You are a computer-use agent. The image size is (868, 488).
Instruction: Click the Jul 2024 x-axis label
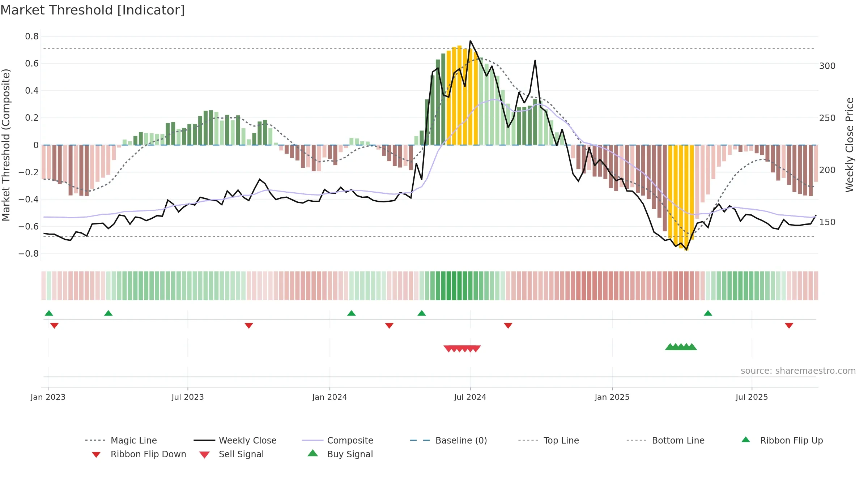click(x=470, y=397)
